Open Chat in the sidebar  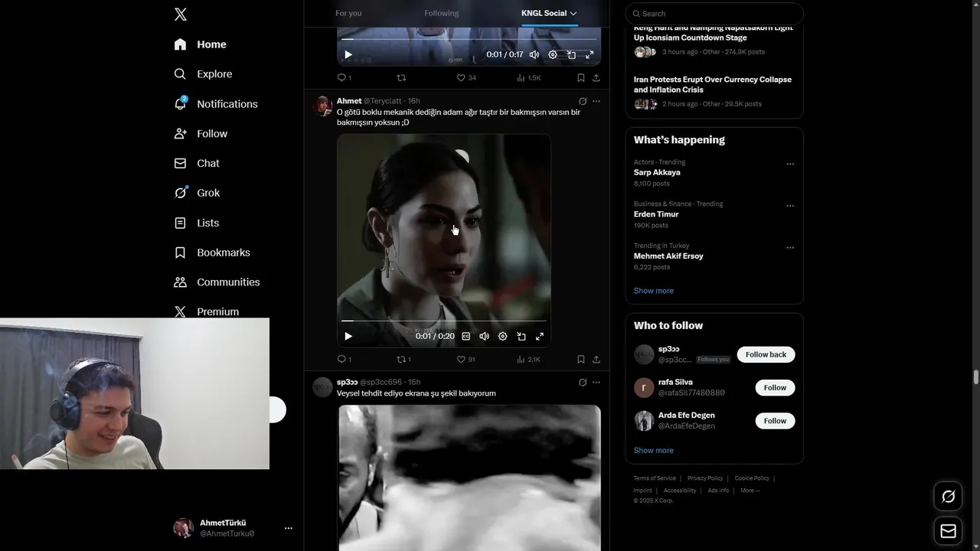coord(197,164)
